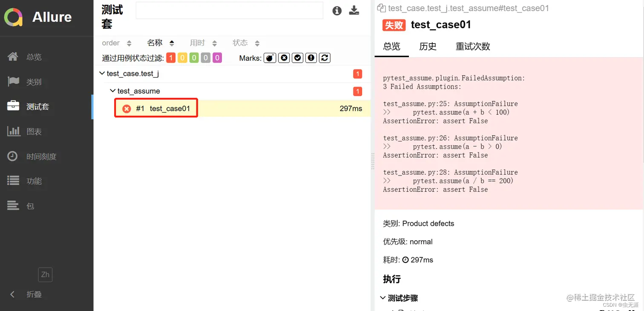Switch to the 重试次数 retries tab

tap(473, 46)
